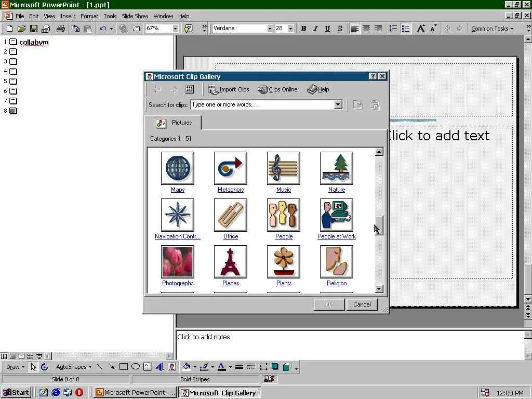Open the Places Eiffel Tower icon
The height and width of the screenshot is (399, 532).
pyautogui.click(x=231, y=262)
